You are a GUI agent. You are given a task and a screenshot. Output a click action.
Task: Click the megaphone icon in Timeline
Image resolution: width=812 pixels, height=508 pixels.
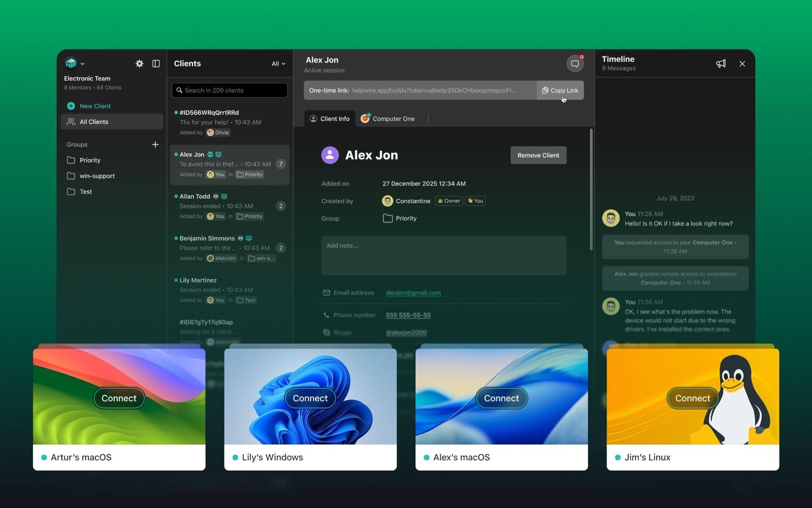click(720, 63)
